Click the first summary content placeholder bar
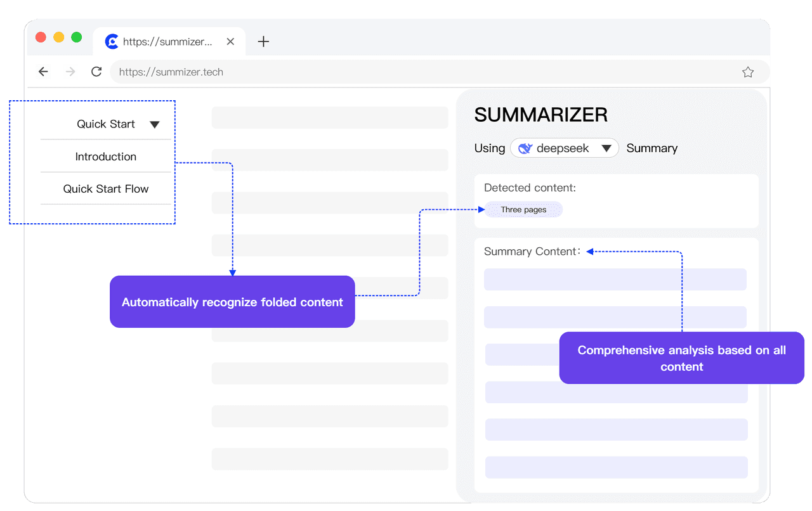The image size is (812, 511). point(615,279)
